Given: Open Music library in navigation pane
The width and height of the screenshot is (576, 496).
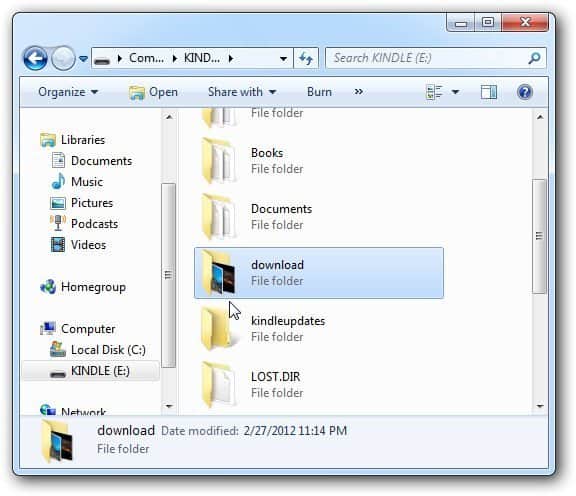Looking at the screenshot, I should [x=87, y=182].
